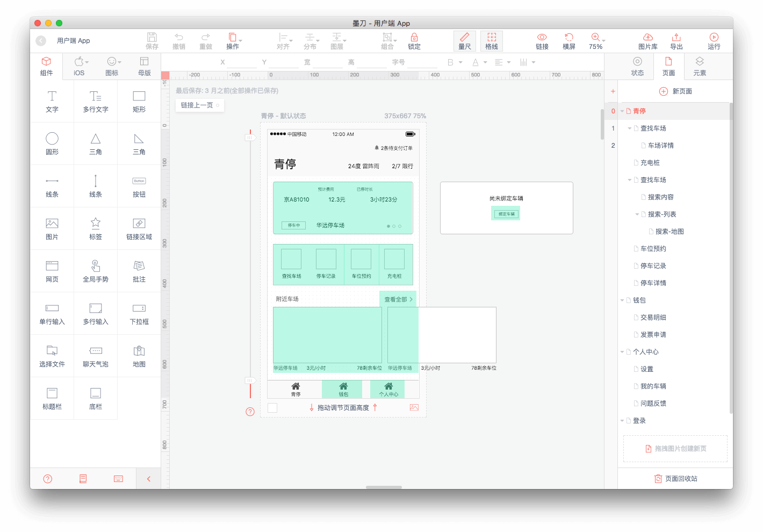This screenshot has width=763, height=532.
Task: Toggle 横屏 landscape orientation
Action: tap(568, 41)
